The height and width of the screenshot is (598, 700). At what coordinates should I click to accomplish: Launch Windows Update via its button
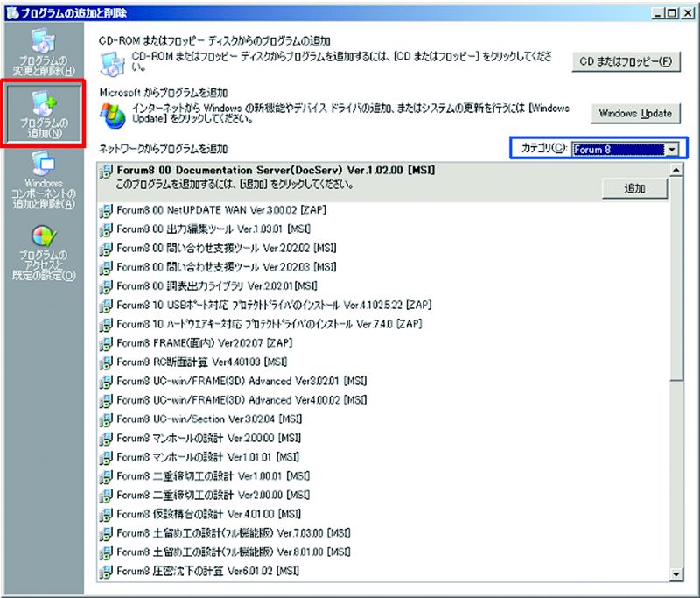[x=635, y=114]
